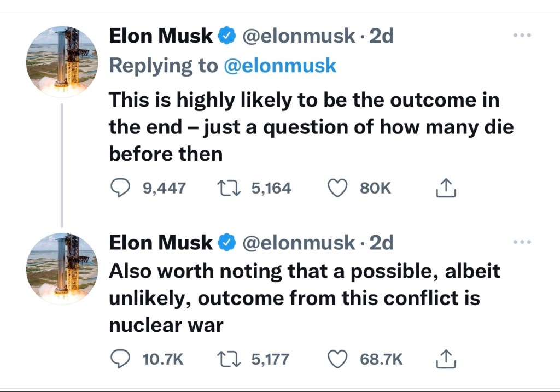
Task: Like the tweet with 68.7K likes
Action: 338,359
